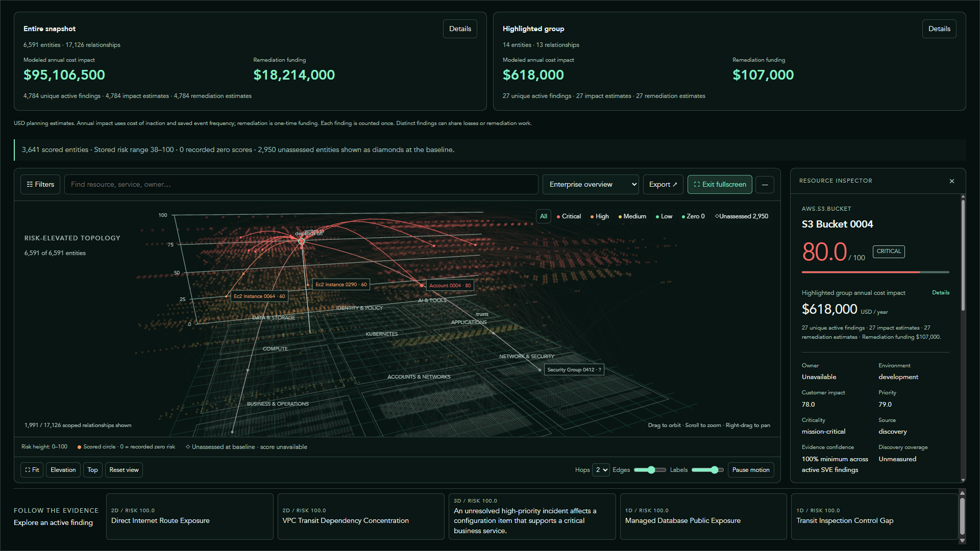Select the Ec2 Instance 0064 node label

coord(259,296)
